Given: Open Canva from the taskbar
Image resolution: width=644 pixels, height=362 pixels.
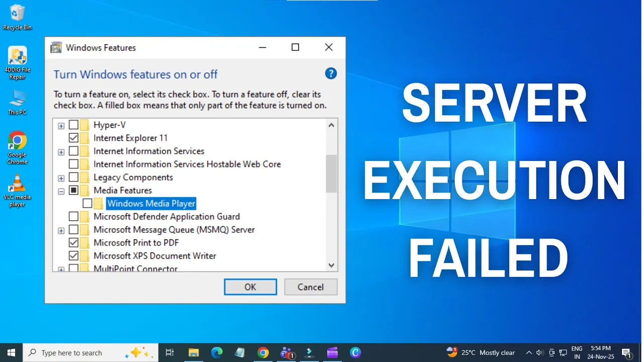Looking at the screenshot, I should click(x=355, y=352).
